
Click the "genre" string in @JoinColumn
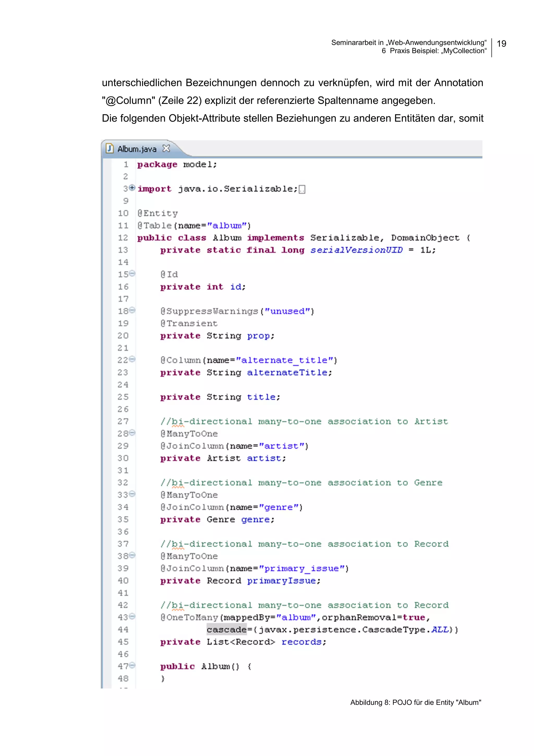click(x=279, y=507)
